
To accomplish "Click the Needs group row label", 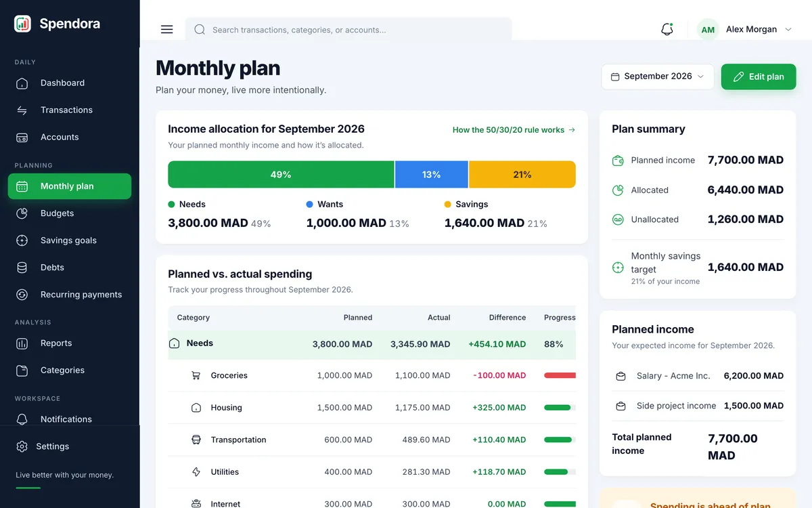I will click(x=200, y=343).
